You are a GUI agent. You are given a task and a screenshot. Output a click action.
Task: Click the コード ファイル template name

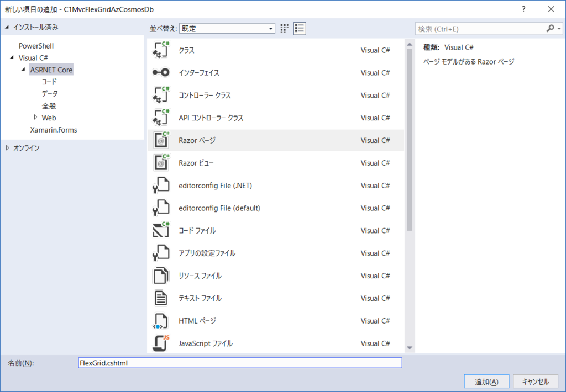(x=197, y=230)
